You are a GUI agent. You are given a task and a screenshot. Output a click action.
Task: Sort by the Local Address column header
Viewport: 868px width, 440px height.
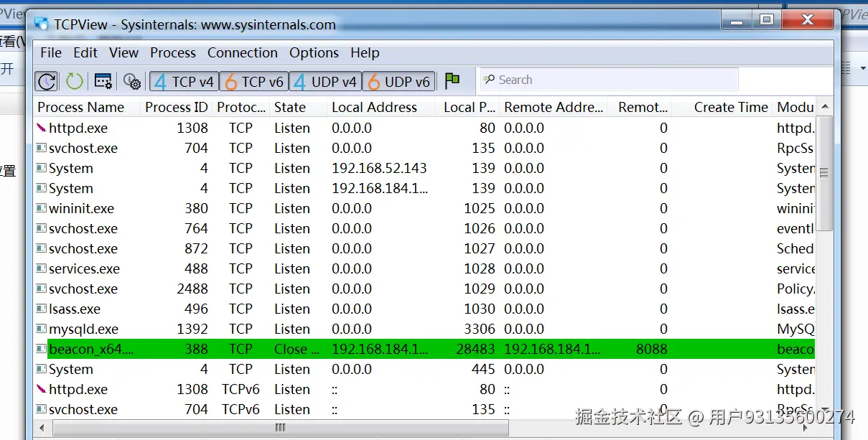coord(374,107)
